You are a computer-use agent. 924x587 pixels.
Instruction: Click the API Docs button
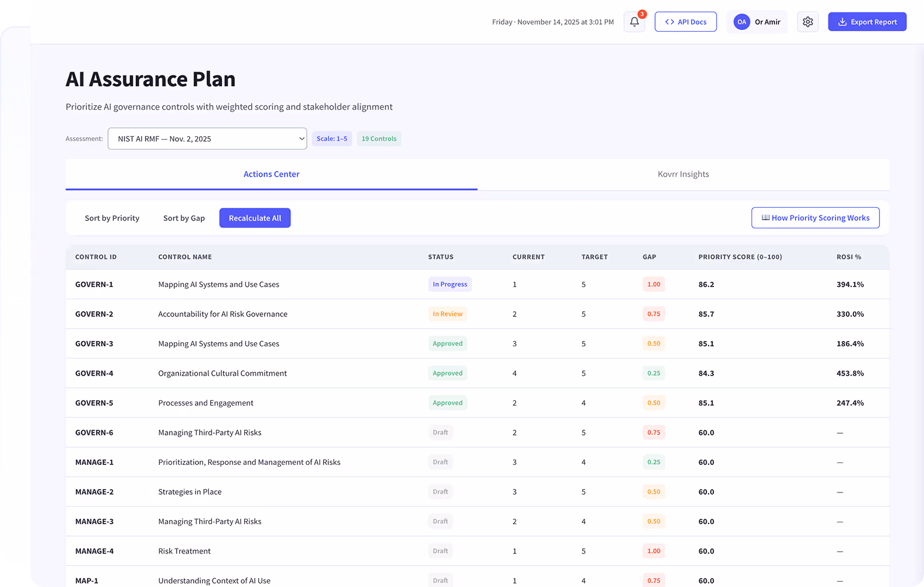[686, 22]
